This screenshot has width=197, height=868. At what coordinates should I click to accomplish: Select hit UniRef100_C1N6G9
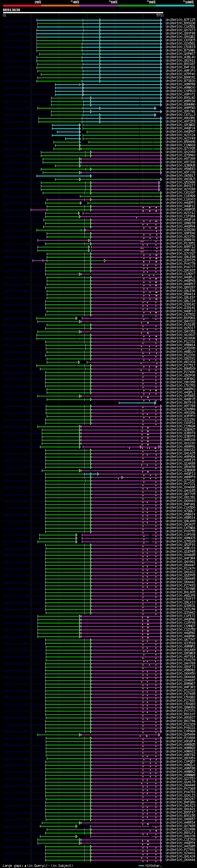pyautogui.click(x=180, y=145)
